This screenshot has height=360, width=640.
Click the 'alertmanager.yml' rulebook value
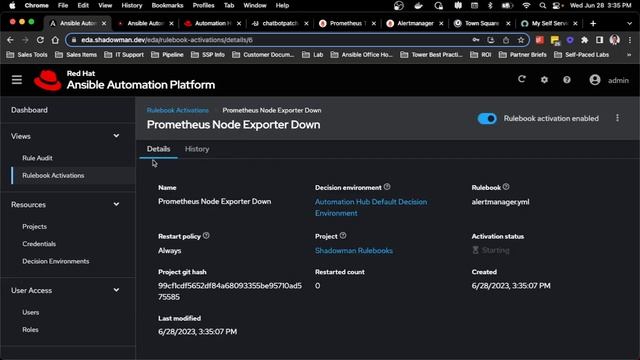pyautogui.click(x=500, y=202)
